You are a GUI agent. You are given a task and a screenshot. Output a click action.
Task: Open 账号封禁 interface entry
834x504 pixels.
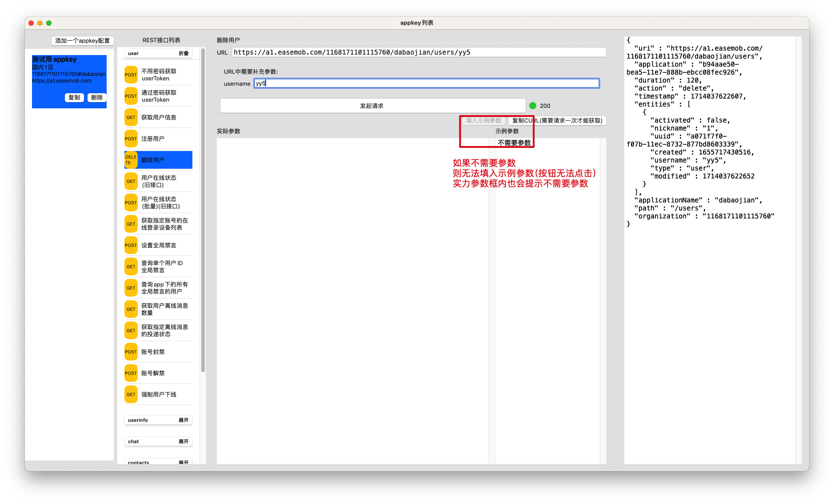click(158, 352)
